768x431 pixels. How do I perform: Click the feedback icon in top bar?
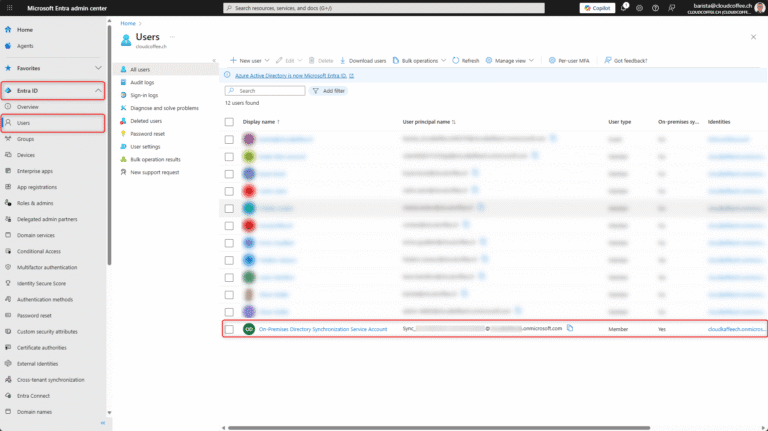point(672,8)
